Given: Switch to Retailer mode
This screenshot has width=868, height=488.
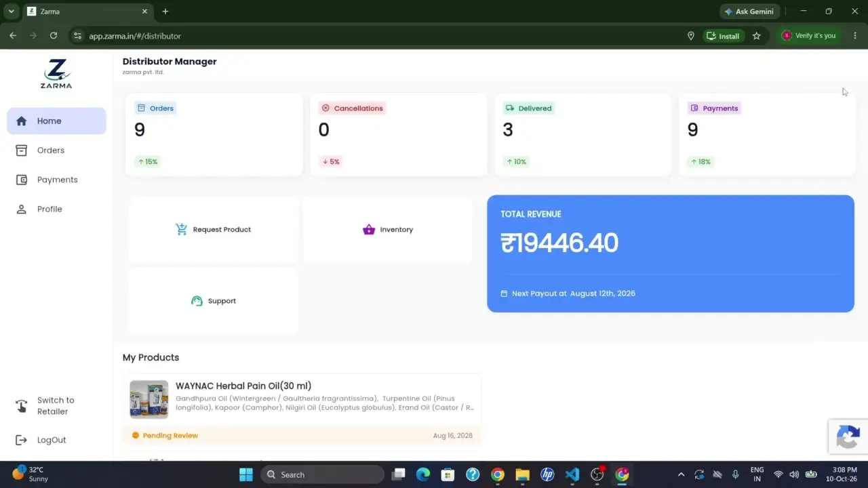Looking at the screenshot, I should coord(56,405).
